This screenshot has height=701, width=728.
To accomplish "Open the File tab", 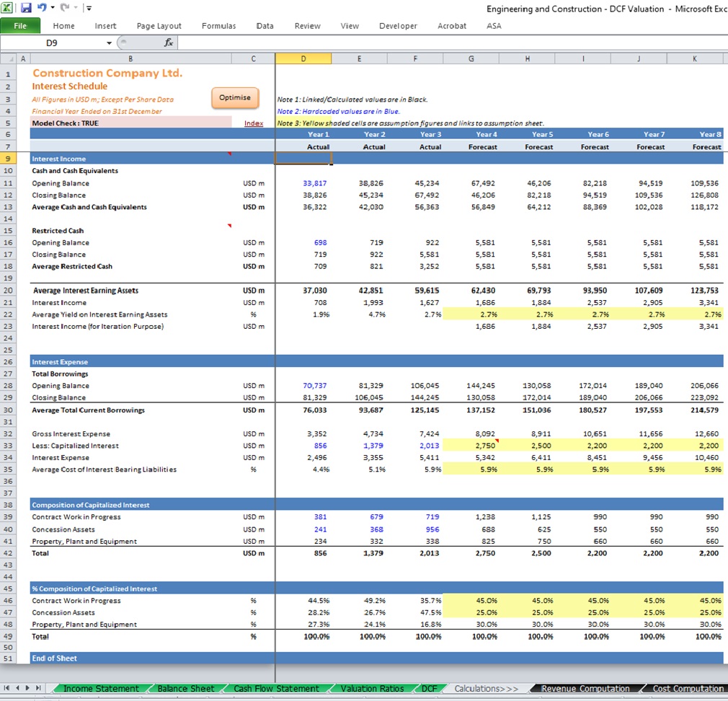I will 20,26.
